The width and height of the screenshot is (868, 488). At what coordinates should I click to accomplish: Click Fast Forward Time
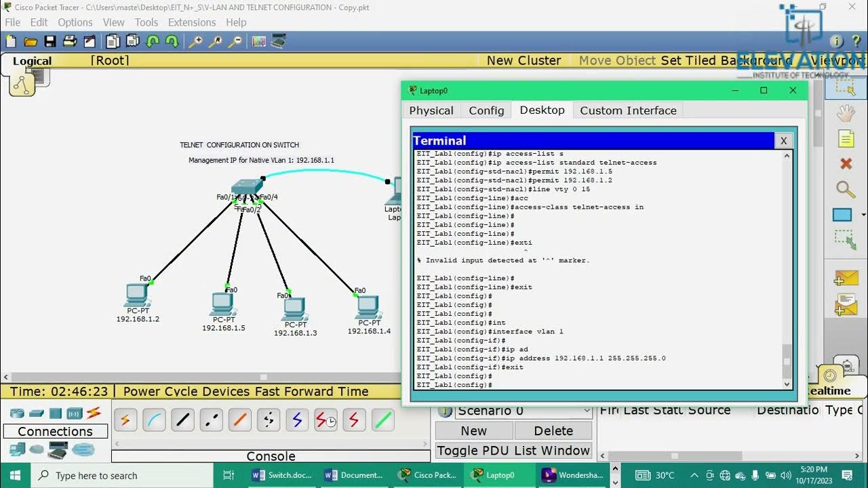coord(313,391)
